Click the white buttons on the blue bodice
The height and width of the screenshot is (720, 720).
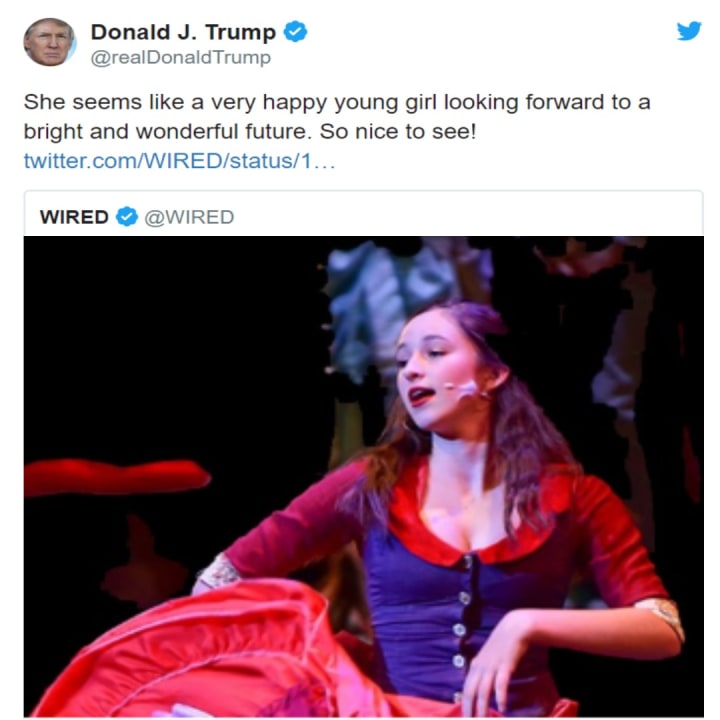point(461,629)
